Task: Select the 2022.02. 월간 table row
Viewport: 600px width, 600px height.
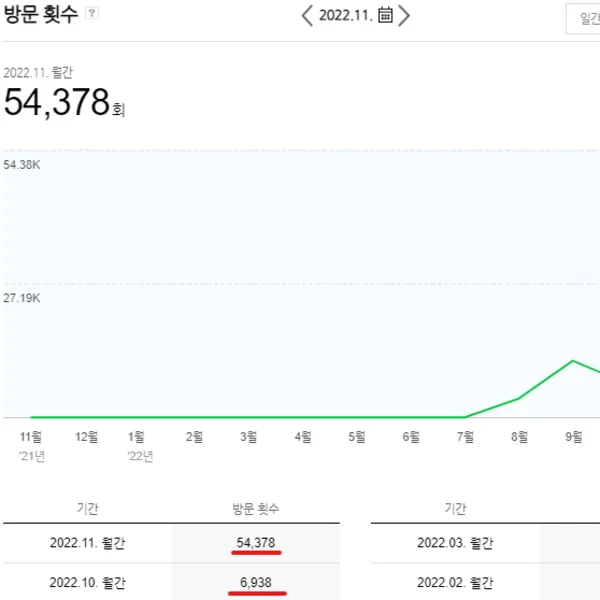Action: point(454,582)
